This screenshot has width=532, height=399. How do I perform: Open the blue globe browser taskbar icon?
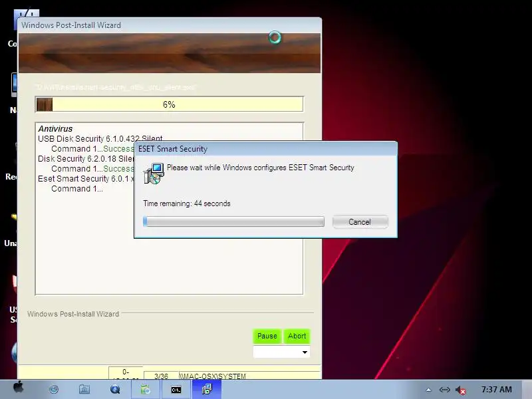click(x=115, y=389)
